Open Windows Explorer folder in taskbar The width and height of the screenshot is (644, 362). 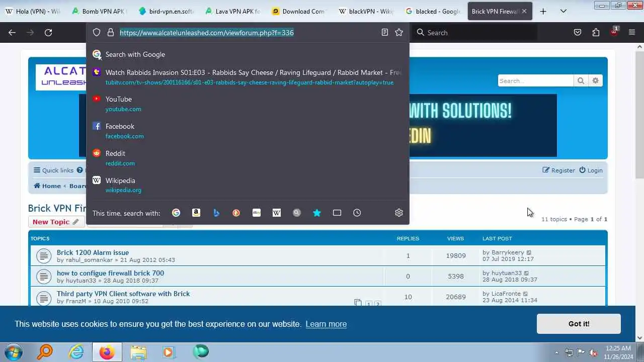138,351
